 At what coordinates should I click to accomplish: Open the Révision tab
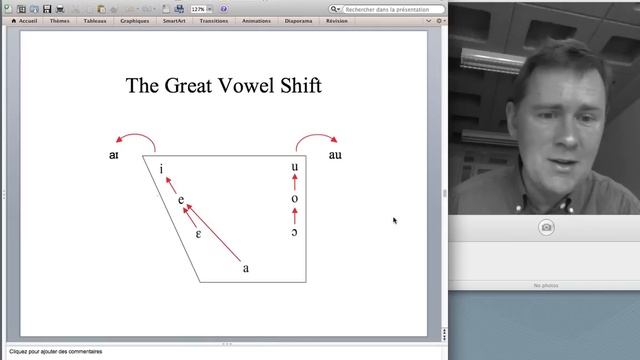[x=337, y=21]
